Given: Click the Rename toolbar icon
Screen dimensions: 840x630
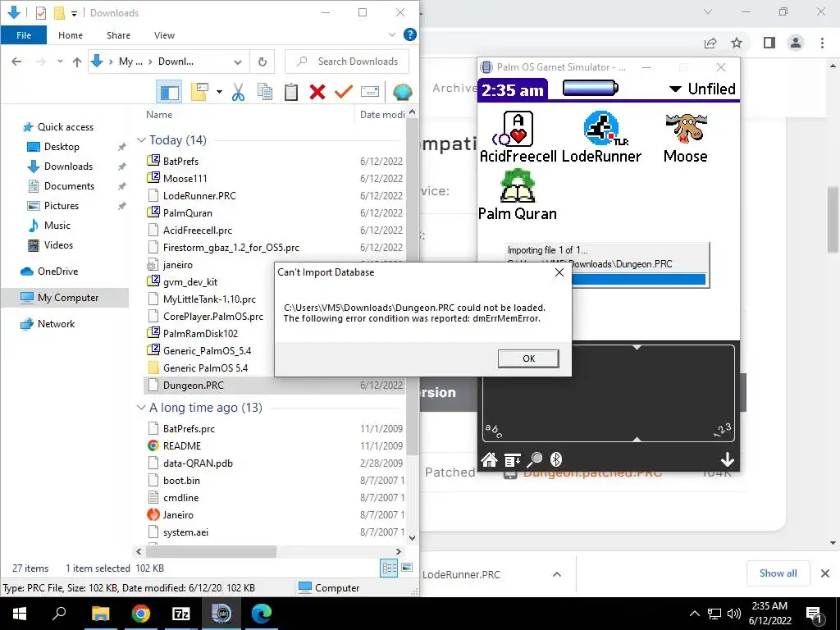Looking at the screenshot, I should (x=370, y=92).
